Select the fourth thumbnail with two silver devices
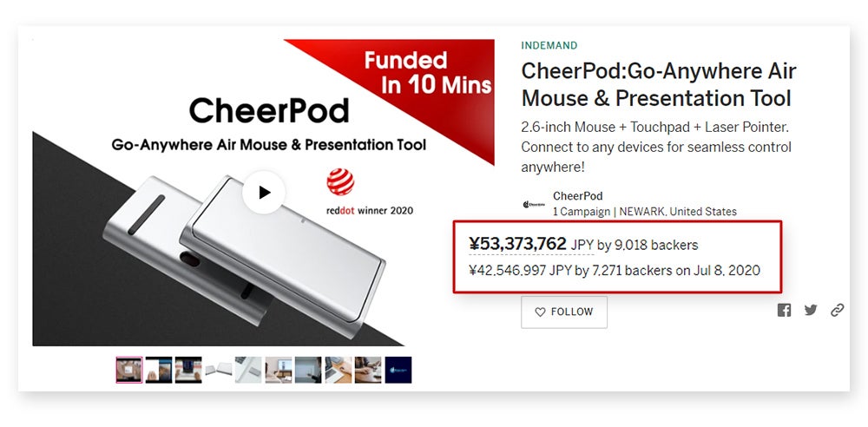The image size is (868, 427). point(218,370)
